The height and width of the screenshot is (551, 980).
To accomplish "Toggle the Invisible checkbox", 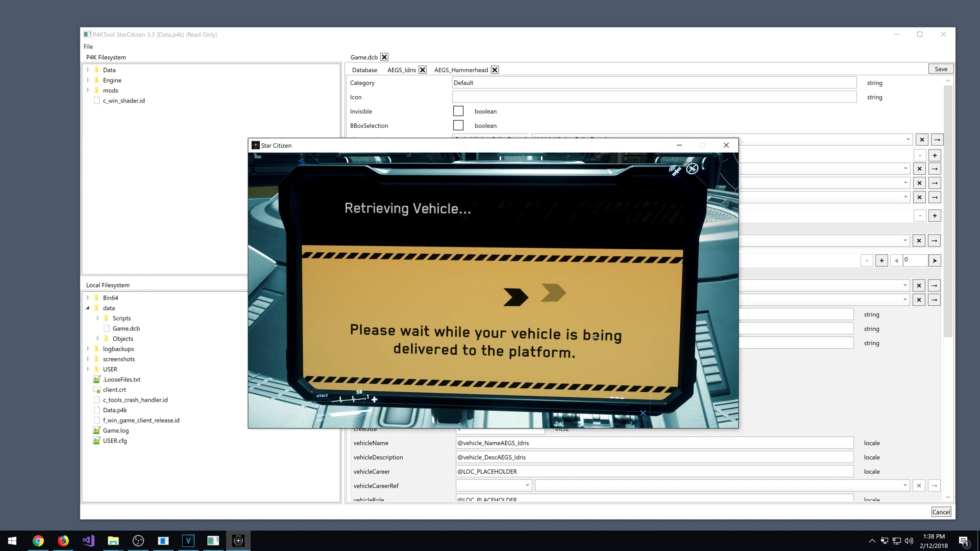I will [458, 111].
